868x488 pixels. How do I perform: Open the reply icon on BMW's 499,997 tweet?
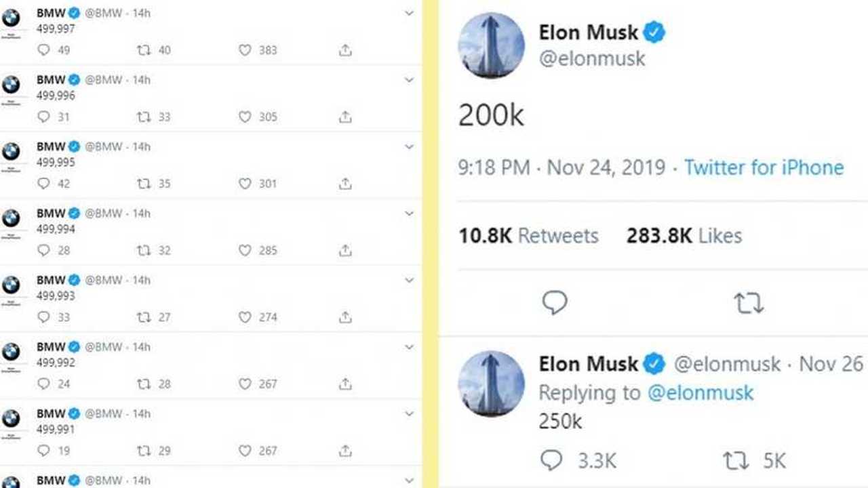[45, 49]
